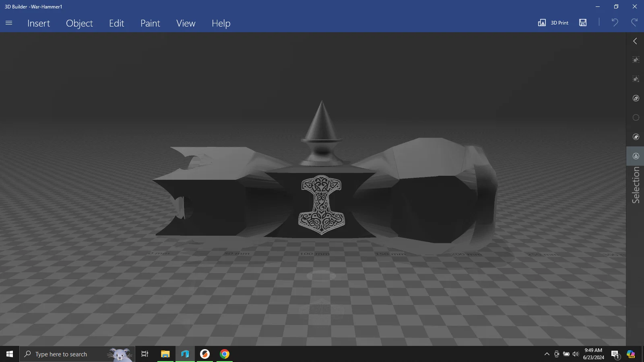
Task: Open the Object menu
Action: coord(79,23)
